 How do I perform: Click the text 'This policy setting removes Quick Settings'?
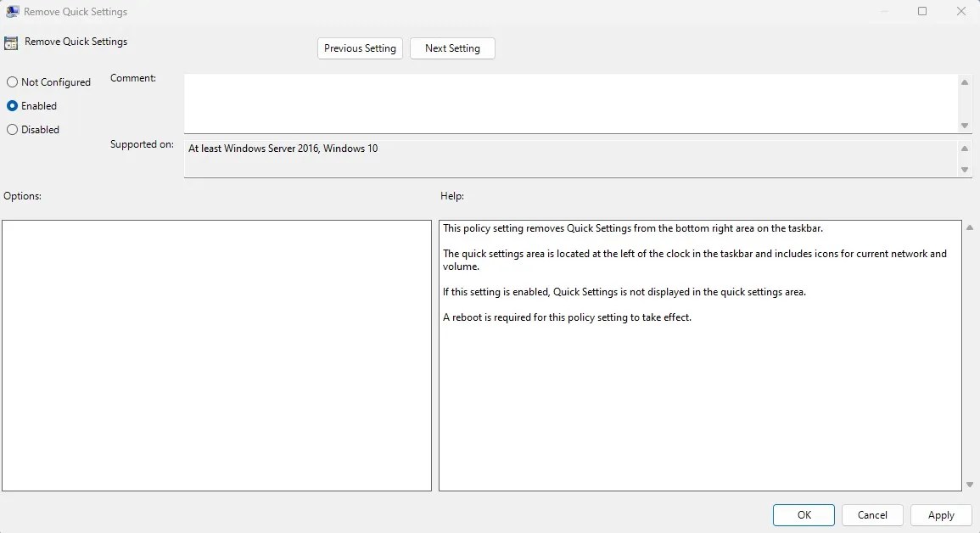tap(537, 228)
